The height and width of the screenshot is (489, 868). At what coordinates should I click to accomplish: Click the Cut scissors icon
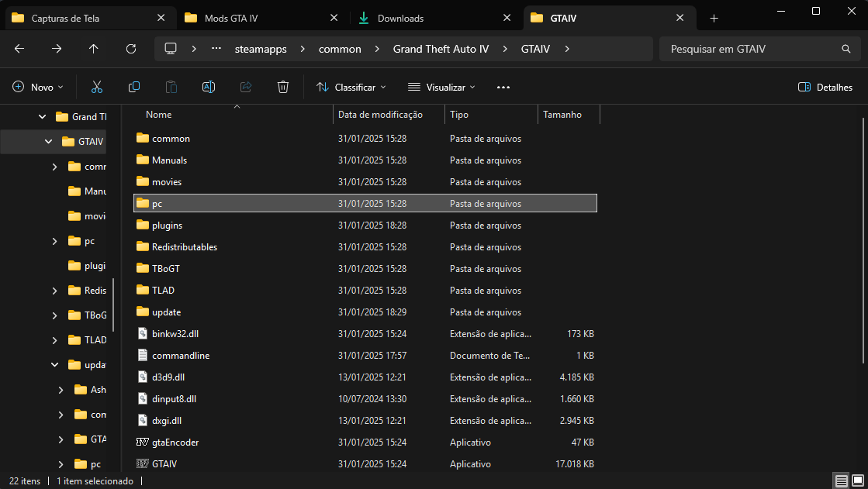[97, 87]
